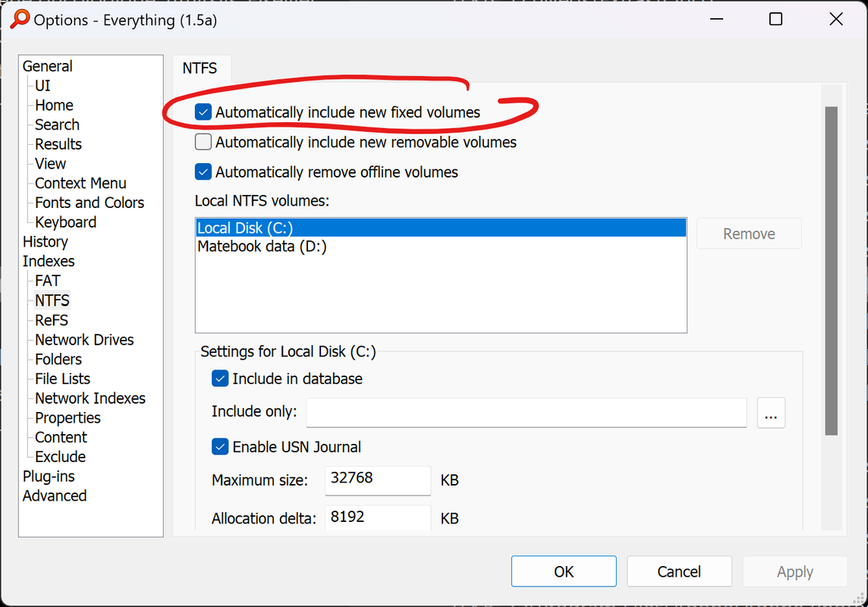
Task: Open the Home options page
Action: coord(55,105)
